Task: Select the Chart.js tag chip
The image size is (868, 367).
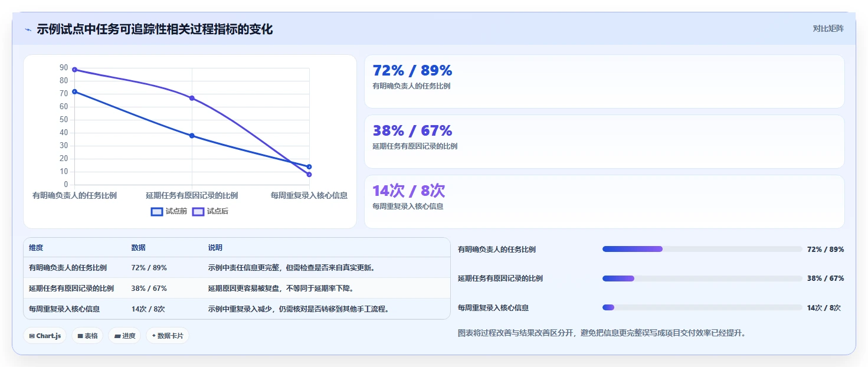Action: point(45,336)
